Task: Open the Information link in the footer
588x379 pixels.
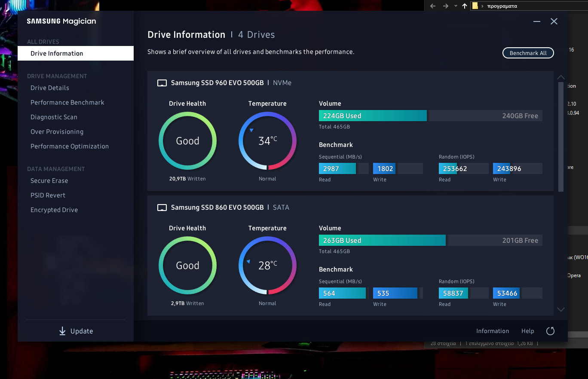Action: tap(493, 331)
